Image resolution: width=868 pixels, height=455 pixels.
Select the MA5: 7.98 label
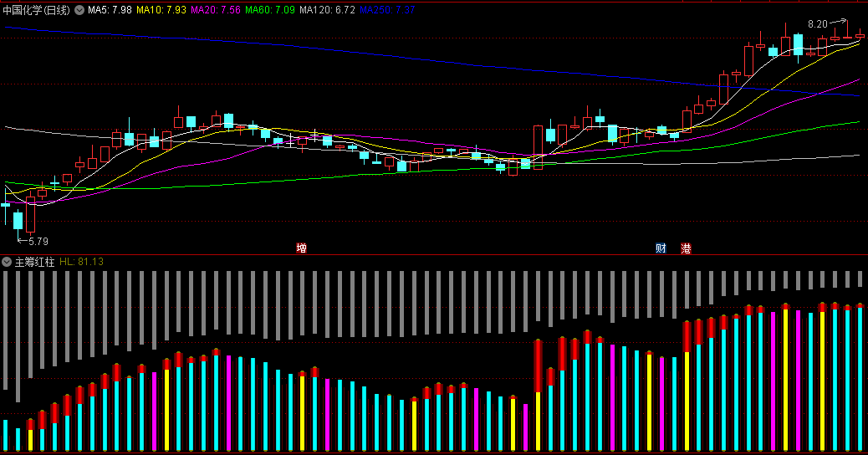tap(110, 10)
